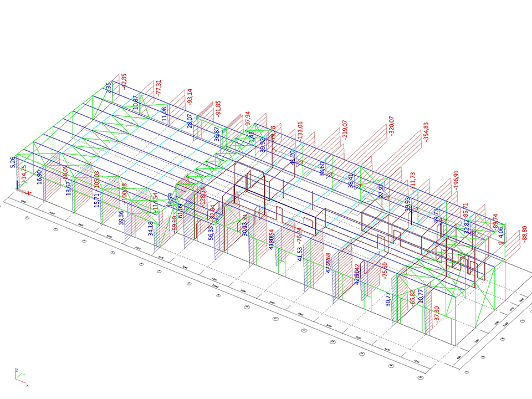Click the blue 34,18 value label
This screenshot has width=532, height=399.
pyautogui.click(x=150, y=228)
